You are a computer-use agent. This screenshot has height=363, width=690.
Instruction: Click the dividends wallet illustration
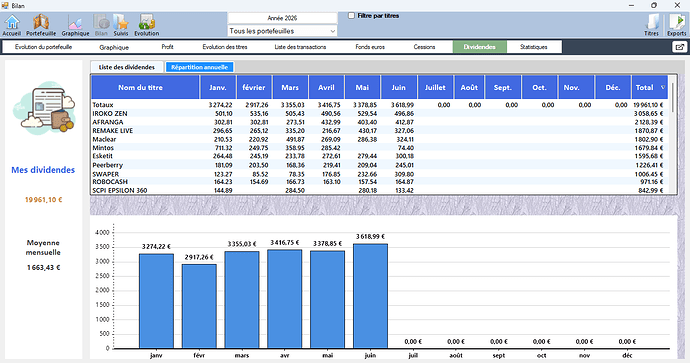(x=44, y=108)
